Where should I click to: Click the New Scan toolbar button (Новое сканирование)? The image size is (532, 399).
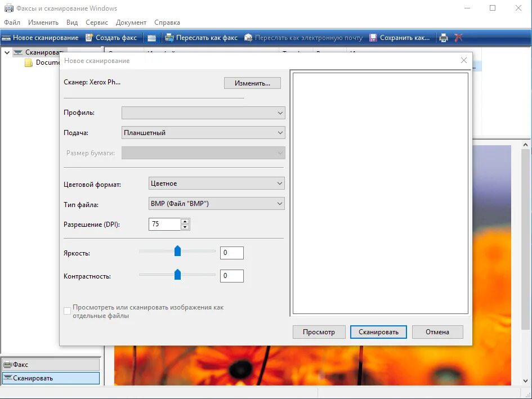tap(40, 38)
